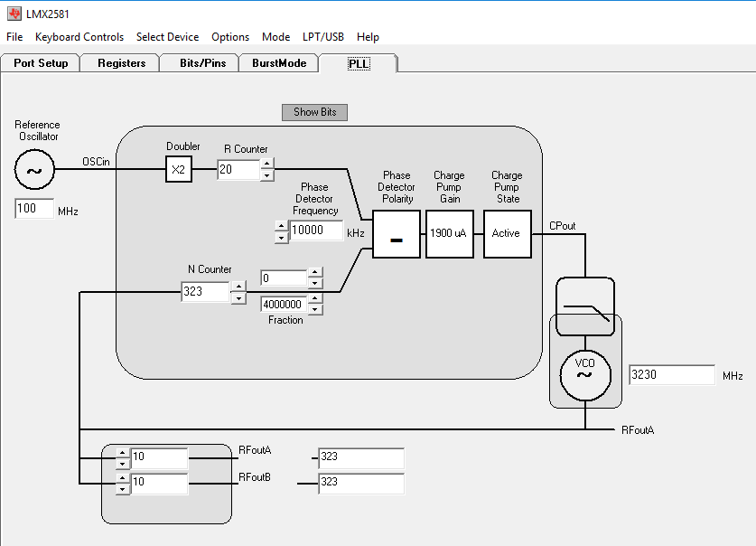Increase fraction denominator 4000000 with up arrow
Image resolution: width=756 pixels, height=546 pixels.
pos(315,298)
